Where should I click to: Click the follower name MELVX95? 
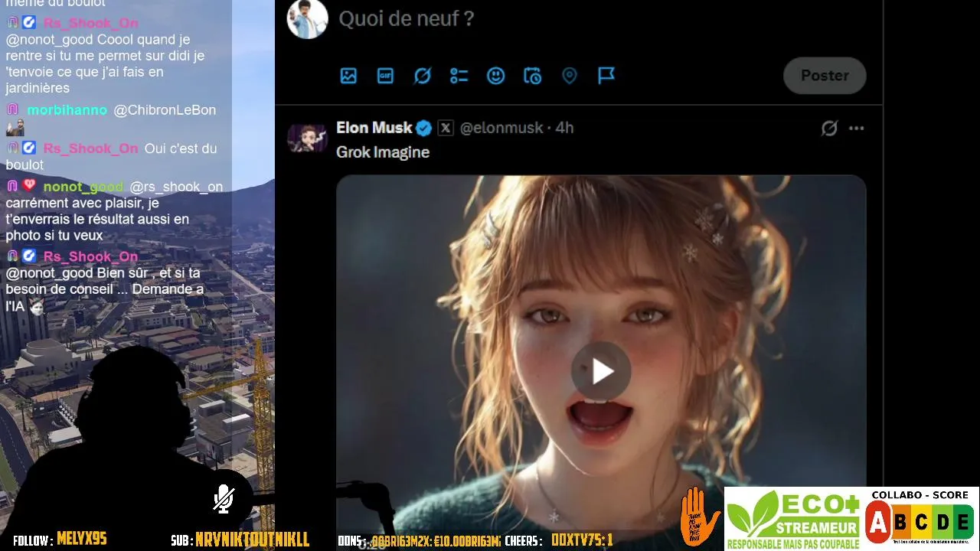point(82,540)
